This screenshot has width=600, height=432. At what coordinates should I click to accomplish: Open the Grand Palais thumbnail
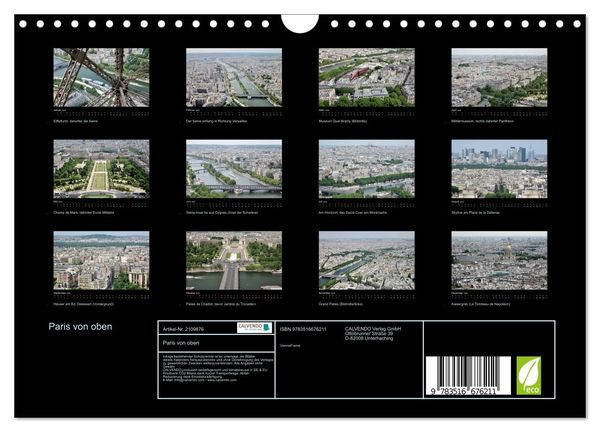(367, 260)
